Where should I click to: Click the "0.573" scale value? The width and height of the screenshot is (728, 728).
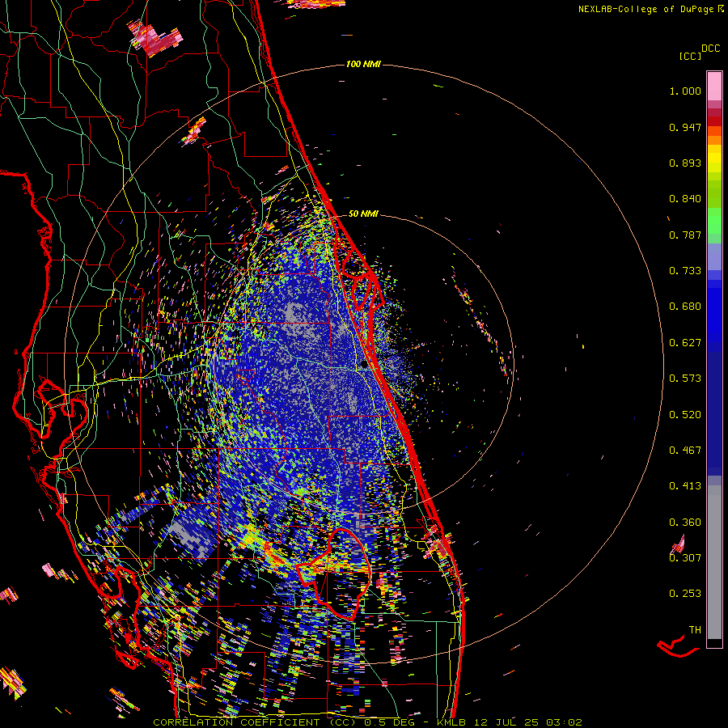tap(685, 379)
